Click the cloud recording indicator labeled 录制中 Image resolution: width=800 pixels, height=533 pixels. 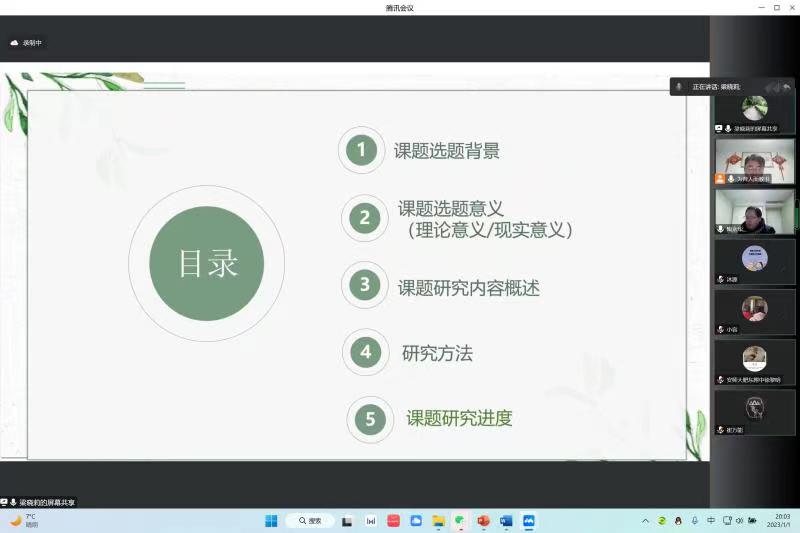click(x=26, y=43)
